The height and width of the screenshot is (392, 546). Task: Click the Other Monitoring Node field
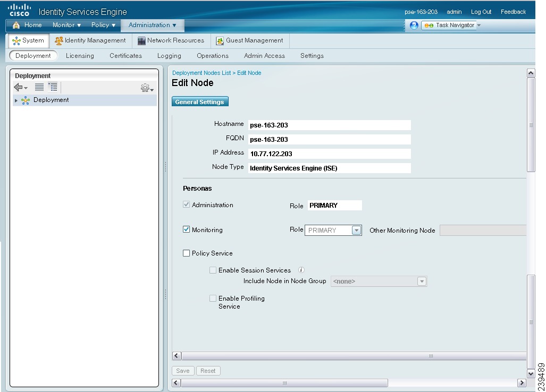(483, 231)
